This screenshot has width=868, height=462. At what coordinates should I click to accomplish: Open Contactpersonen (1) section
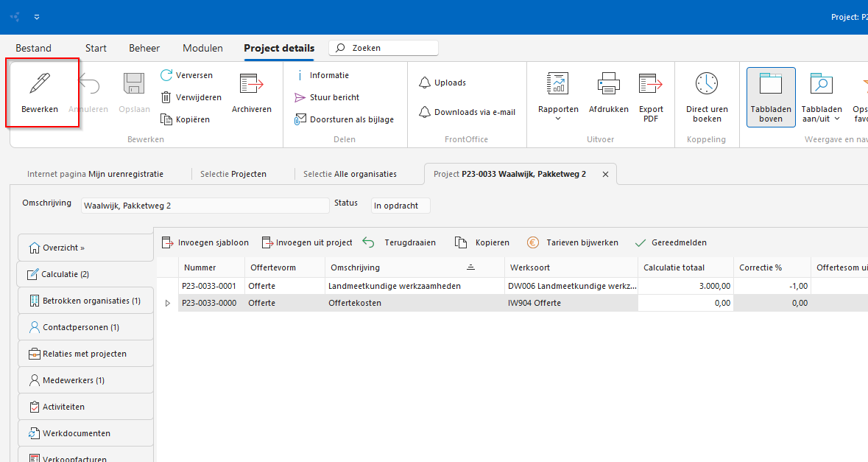86,327
